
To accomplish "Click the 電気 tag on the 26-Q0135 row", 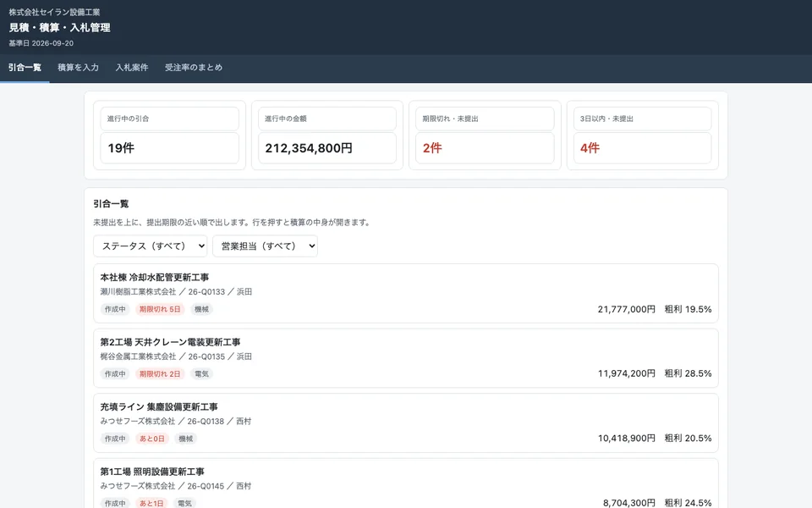I will (201, 374).
